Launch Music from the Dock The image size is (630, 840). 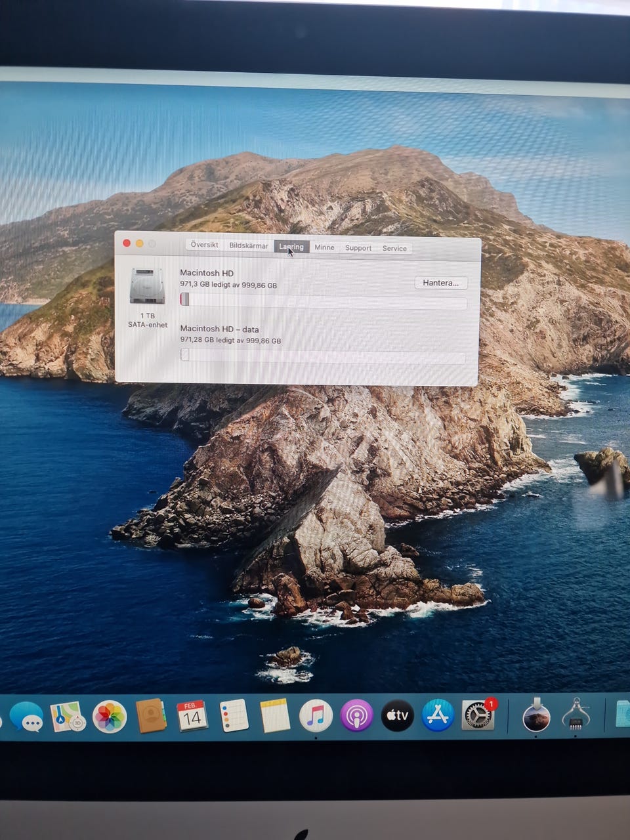tap(316, 715)
